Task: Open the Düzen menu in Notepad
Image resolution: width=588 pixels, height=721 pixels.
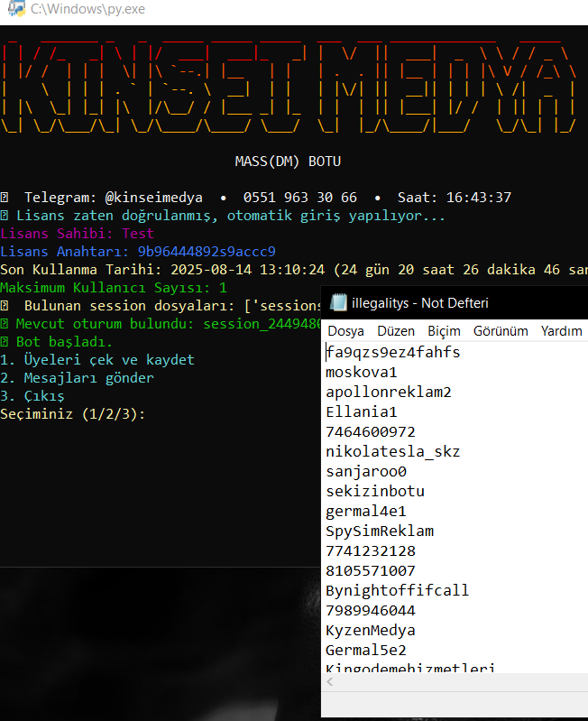Action: [x=396, y=331]
